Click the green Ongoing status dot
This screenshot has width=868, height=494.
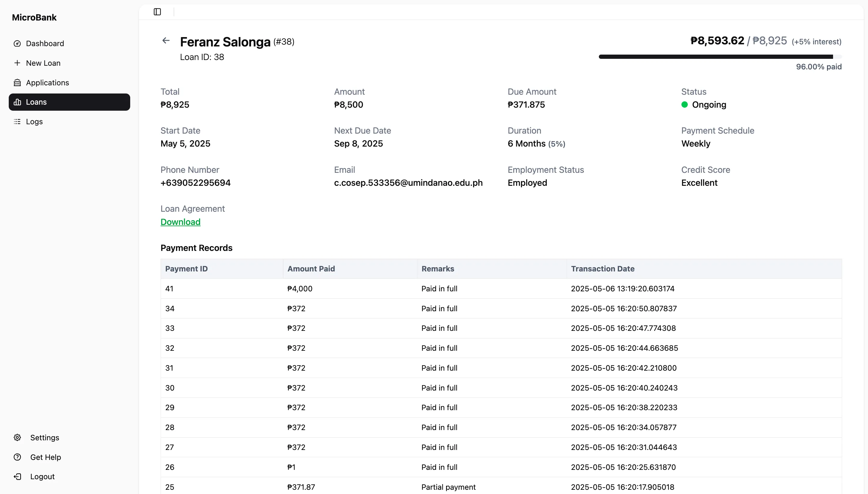684,104
